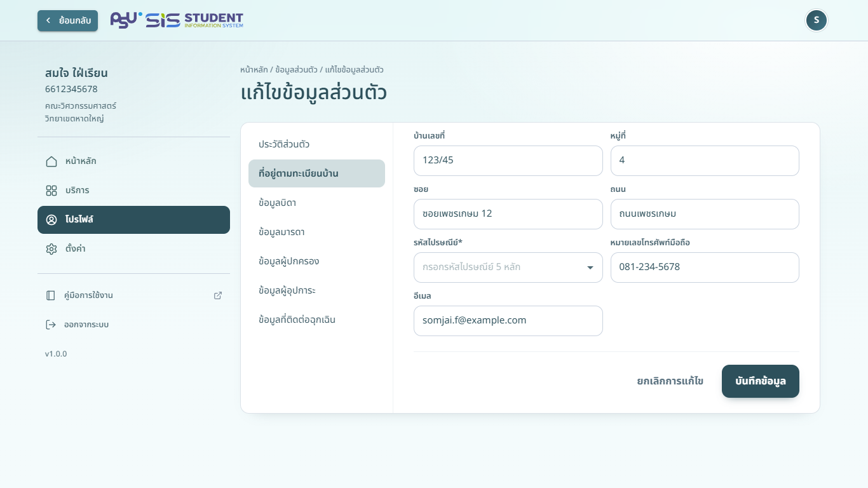Click the วิทยาเขตหาดใหญ่ campus text

point(74,118)
